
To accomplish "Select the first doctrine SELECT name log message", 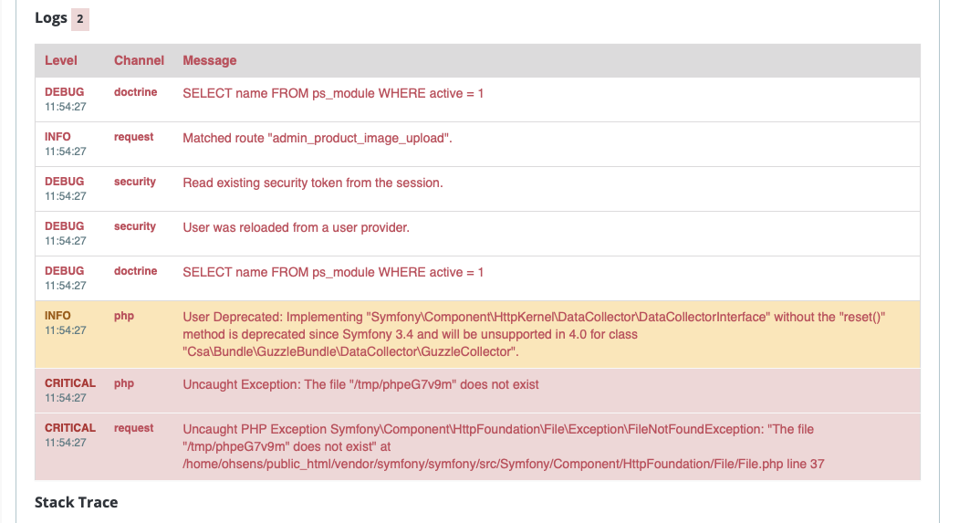I will click(x=333, y=94).
